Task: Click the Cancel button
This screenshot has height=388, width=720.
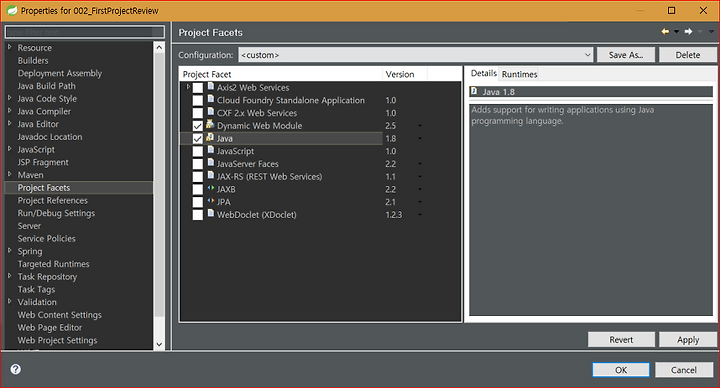Action: (684, 370)
